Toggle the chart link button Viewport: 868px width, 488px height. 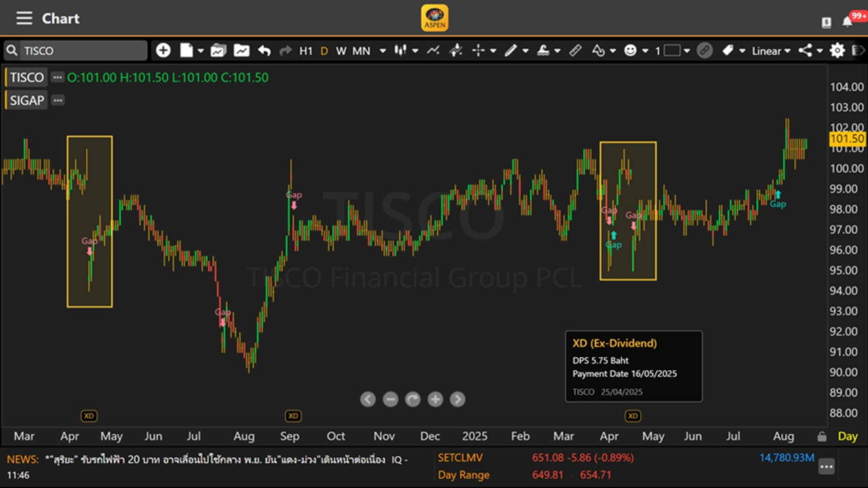pyautogui.click(x=705, y=51)
